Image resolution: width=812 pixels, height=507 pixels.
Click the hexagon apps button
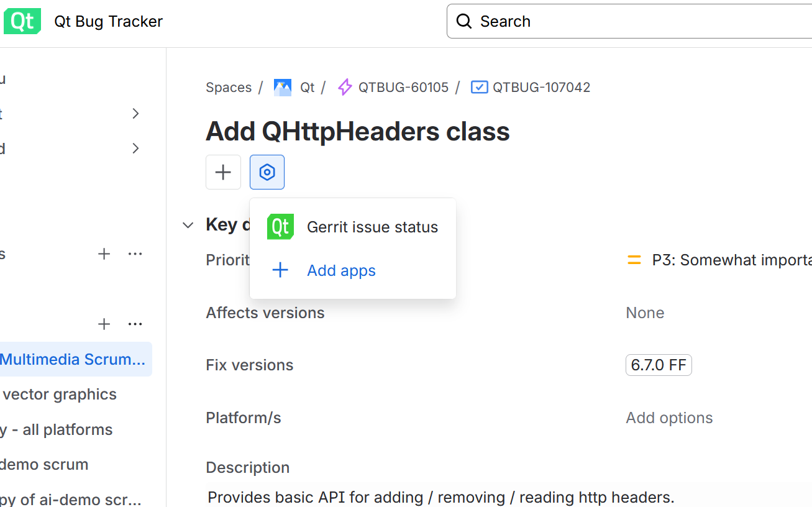click(267, 172)
